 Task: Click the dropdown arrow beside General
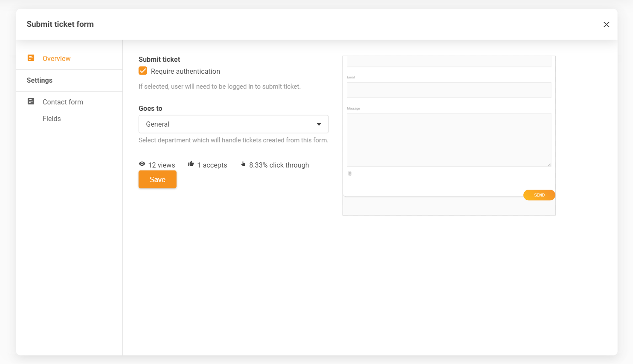(319, 124)
